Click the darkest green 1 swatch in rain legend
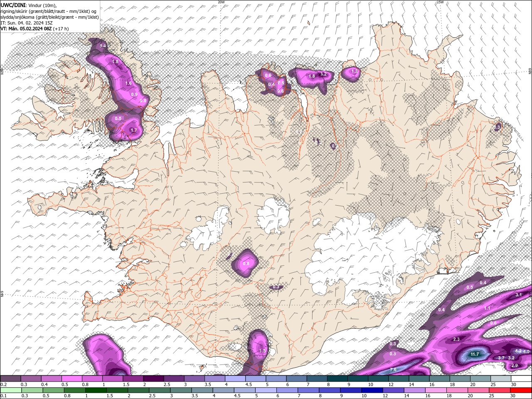The image size is (532, 399). pos(96,390)
